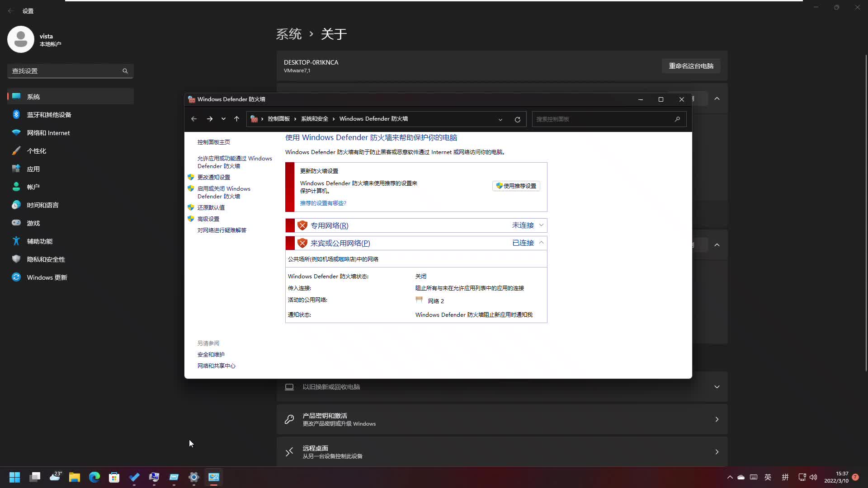Screen dimensions: 868x488
Task: Open Settings gear on the taskbar
Action: (x=194, y=477)
